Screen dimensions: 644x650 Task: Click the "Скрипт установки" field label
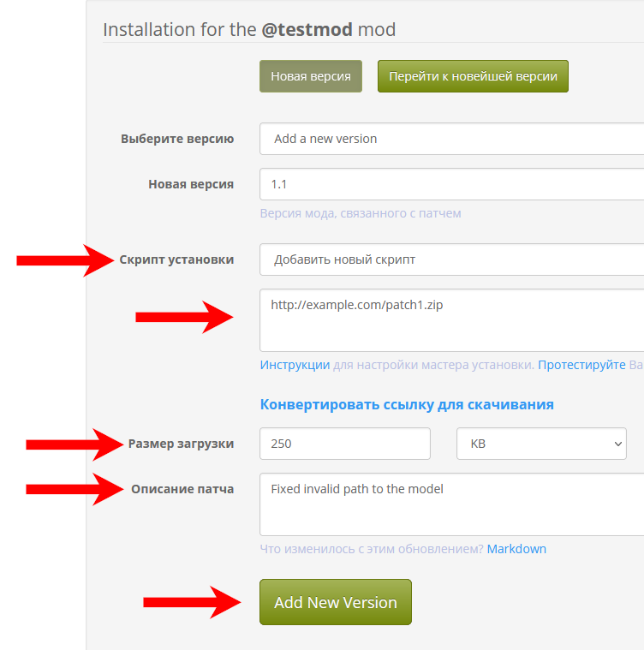[x=176, y=259]
